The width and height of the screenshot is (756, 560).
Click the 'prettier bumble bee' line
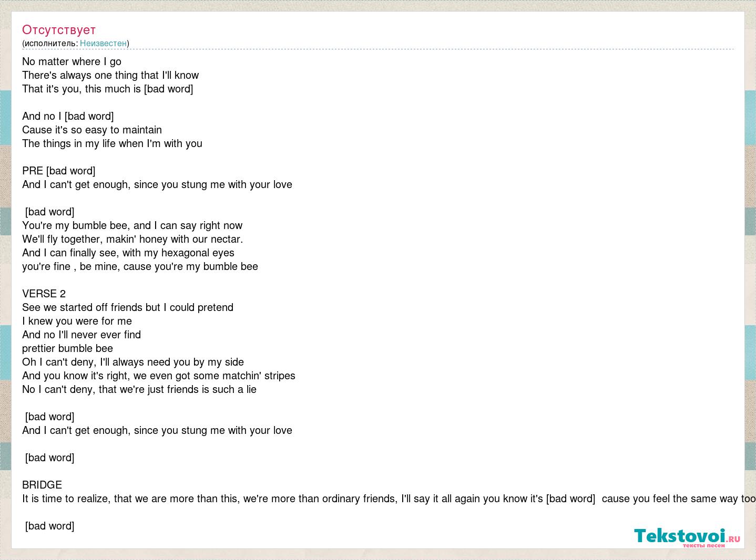click(x=67, y=348)
